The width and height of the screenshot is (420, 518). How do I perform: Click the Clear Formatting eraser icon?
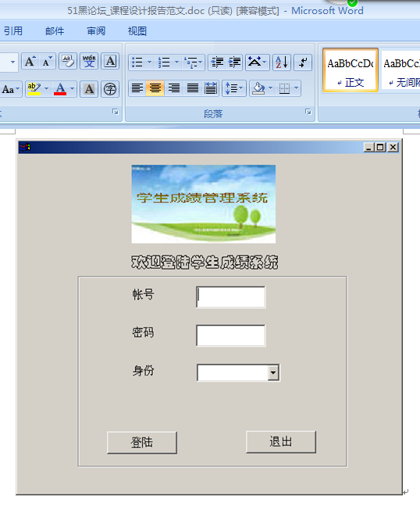(68, 62)
